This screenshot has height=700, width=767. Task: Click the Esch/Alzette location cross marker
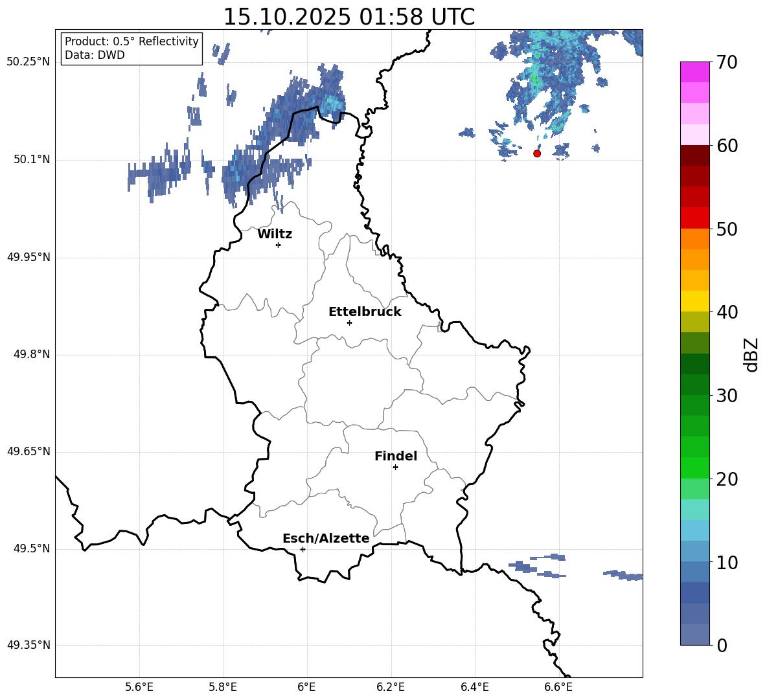pos(303,549)
